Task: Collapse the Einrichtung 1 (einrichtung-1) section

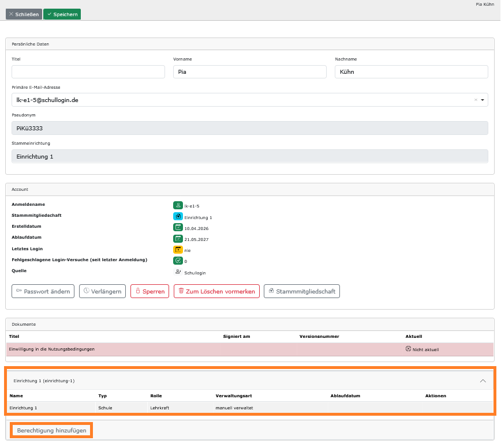Action: (483, 381)
